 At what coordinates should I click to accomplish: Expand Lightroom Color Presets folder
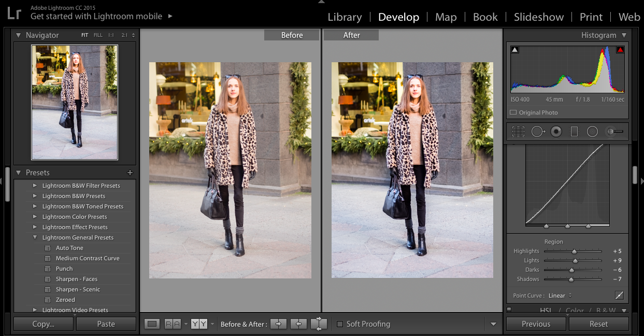pyautogui.click(x=35, y=217)
